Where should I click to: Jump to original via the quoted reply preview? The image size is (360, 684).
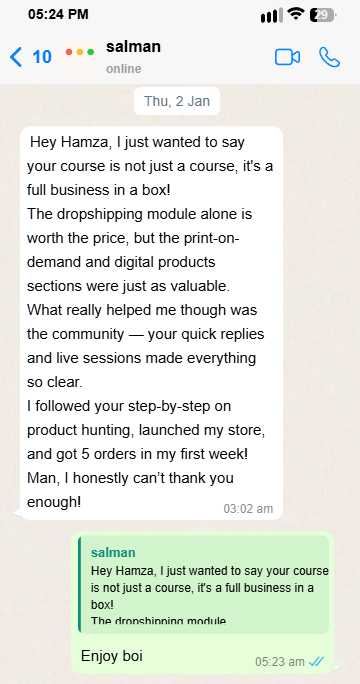tap(203, 585)
